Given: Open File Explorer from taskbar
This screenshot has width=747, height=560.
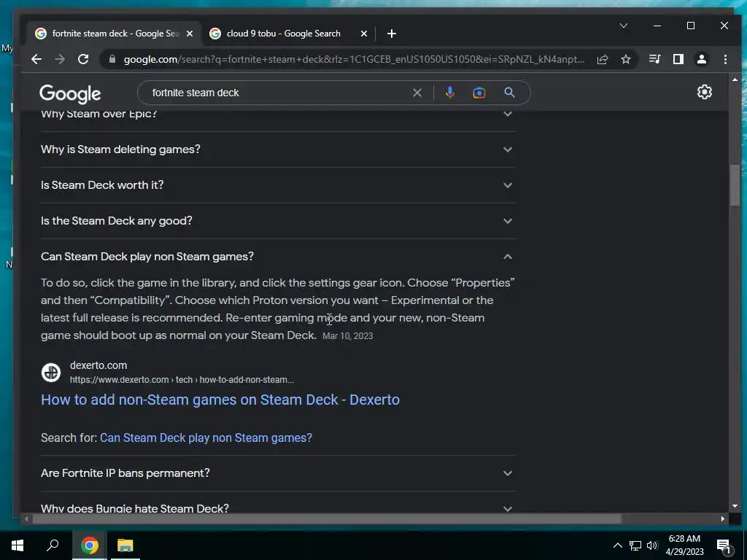Looking at the screenshot, I should coord(125,545).
